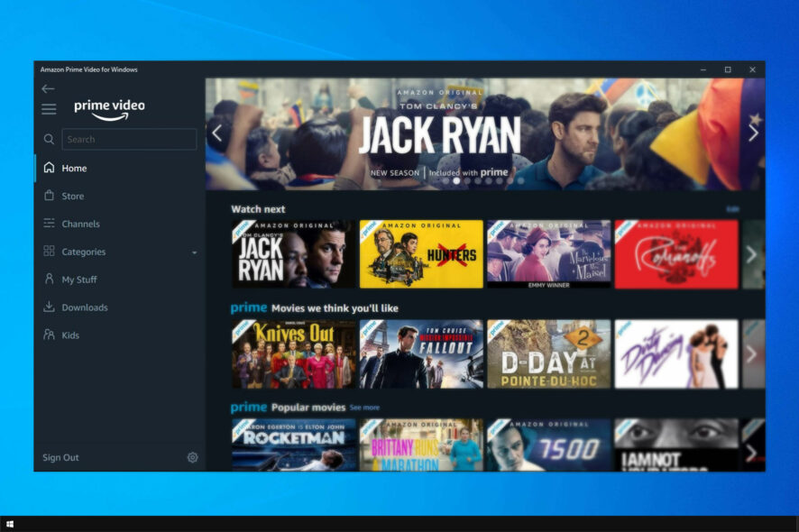Open the Rocketman thumbnail
The width and height of the screenshot is (799, 532).
(x=293, y=445)
